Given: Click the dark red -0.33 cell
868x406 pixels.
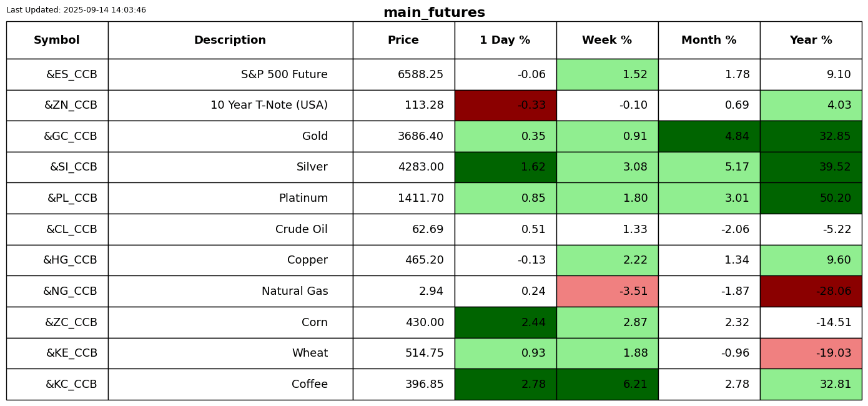Looking at the screenshot, I should (505, 105).
